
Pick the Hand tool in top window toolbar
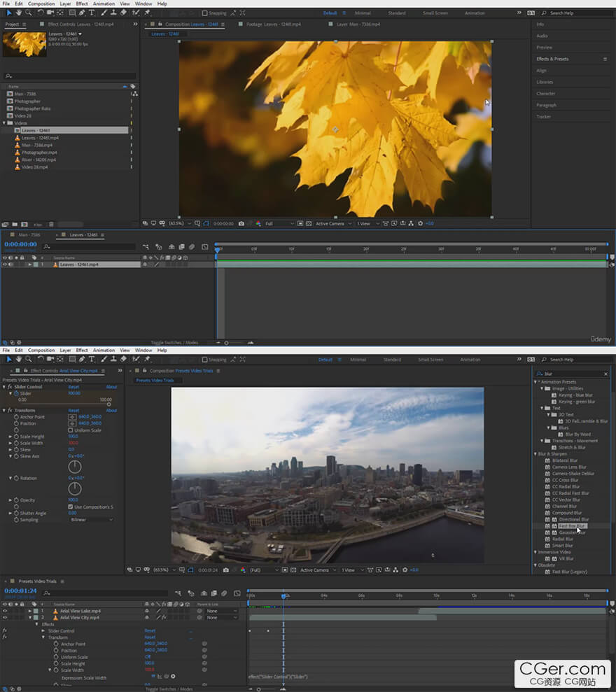pos(18,13)
